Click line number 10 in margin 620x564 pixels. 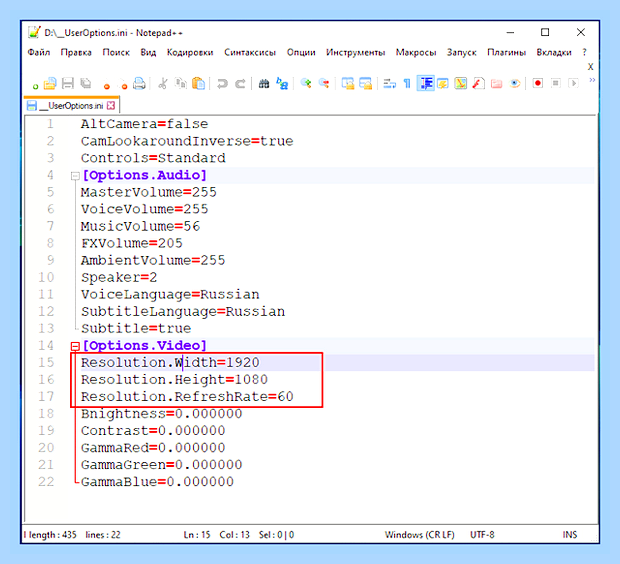[x=46, y=277]
